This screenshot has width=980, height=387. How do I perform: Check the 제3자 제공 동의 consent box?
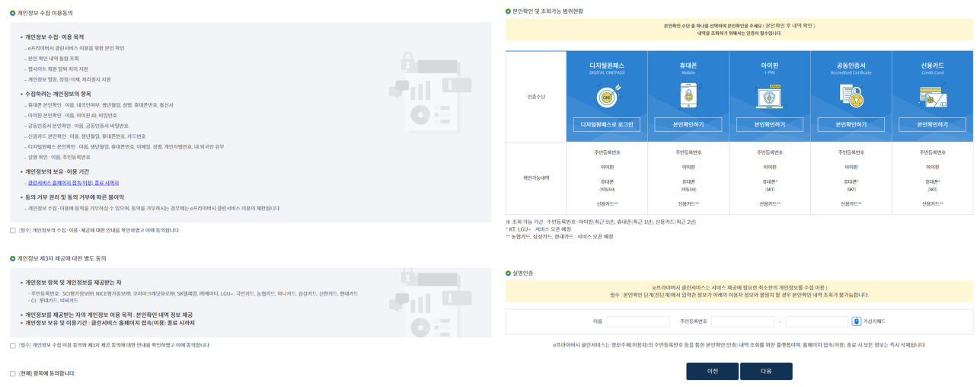click(12, 345)
